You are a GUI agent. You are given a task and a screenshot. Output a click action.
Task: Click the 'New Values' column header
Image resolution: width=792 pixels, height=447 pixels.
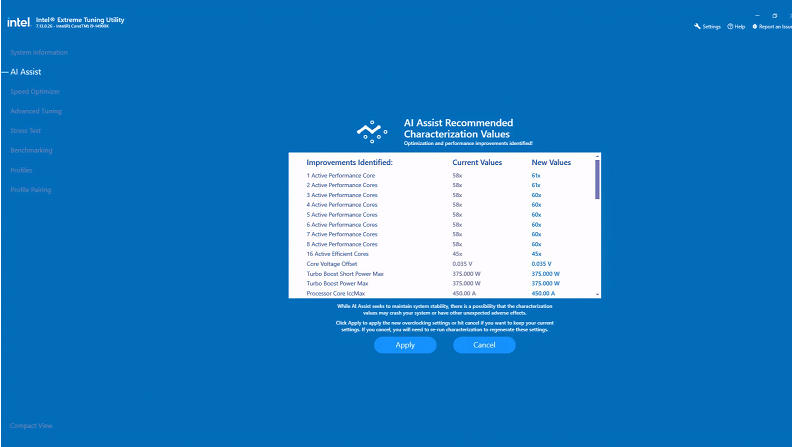click(551, 163)
